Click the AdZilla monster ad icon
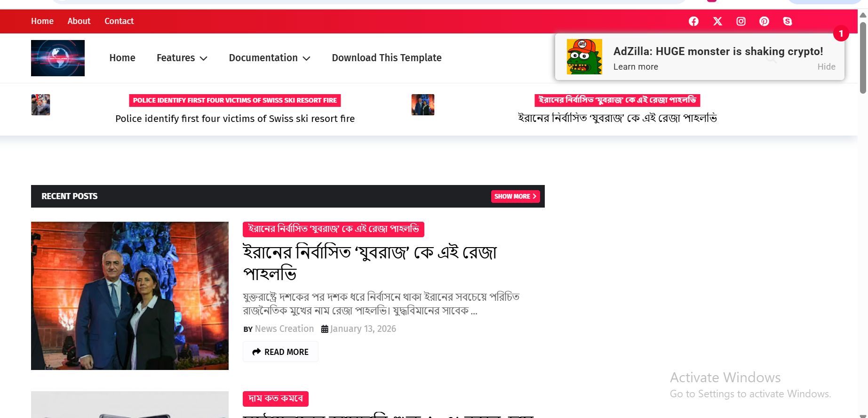 (x=584, y=56)
